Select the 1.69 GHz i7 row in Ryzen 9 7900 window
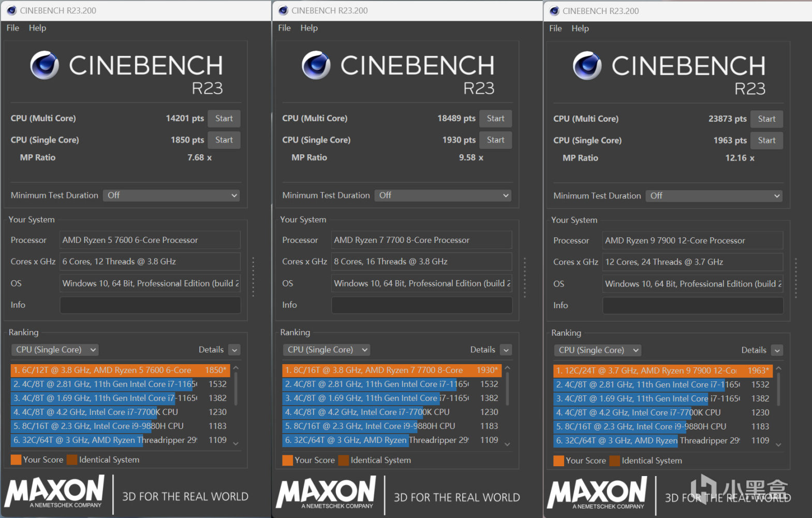Screen dimensions: 812x518 pyautogui.click(x=663, y=398)
